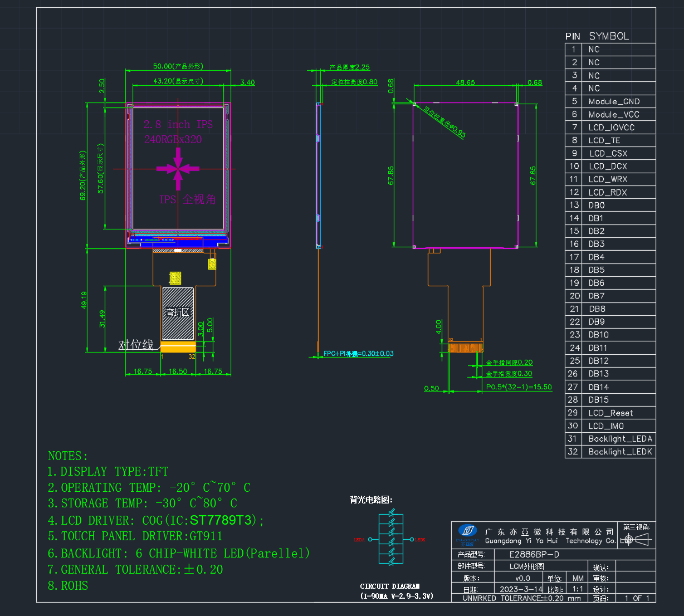Viewport: 684px width, 616px height.
Task: Pick the 'LCD_DCX' symbol
Action: tap(608, 166)
